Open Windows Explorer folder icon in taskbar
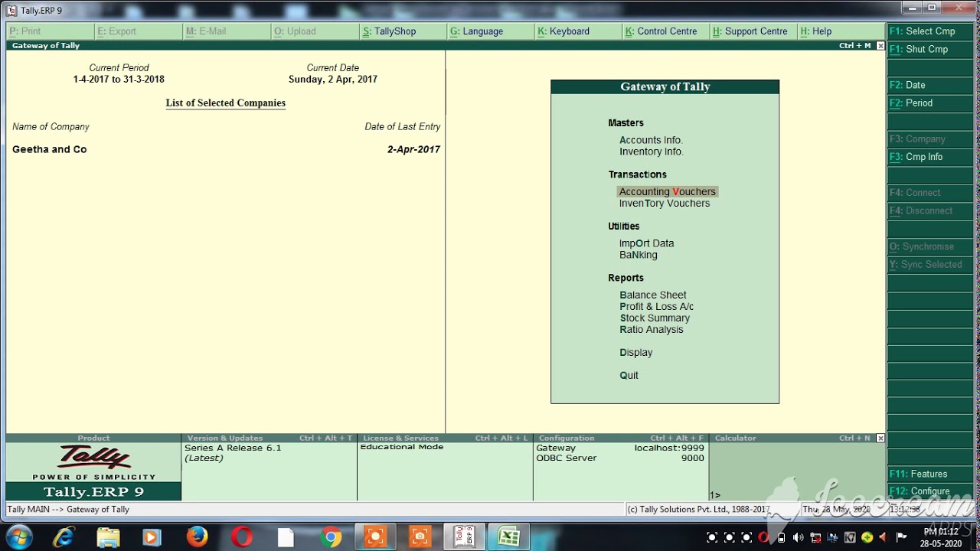Screen dimensions: 980x551 pyautogui.click(x=108, y=537)
